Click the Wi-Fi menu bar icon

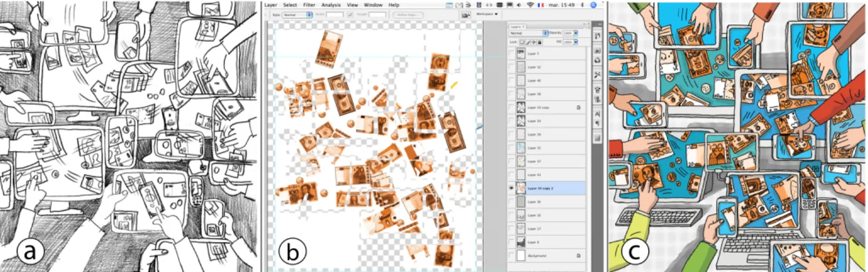coord(530,5)
